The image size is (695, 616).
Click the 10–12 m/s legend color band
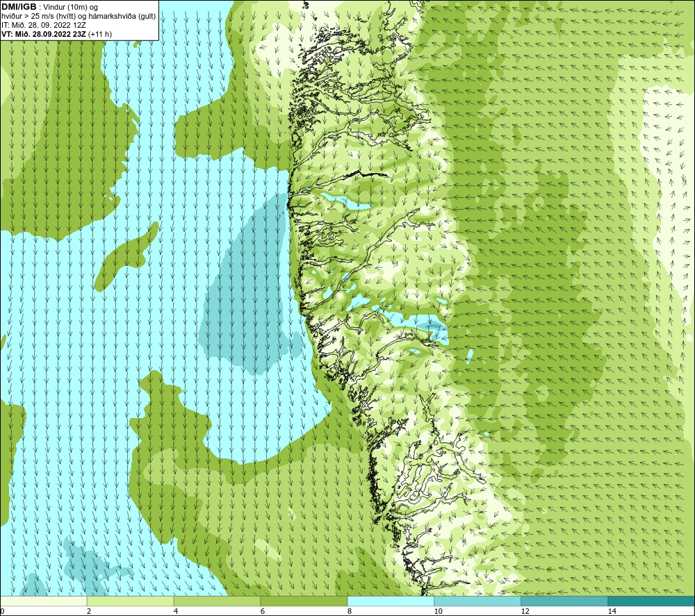pyautogui.click(x=478, y=601)
